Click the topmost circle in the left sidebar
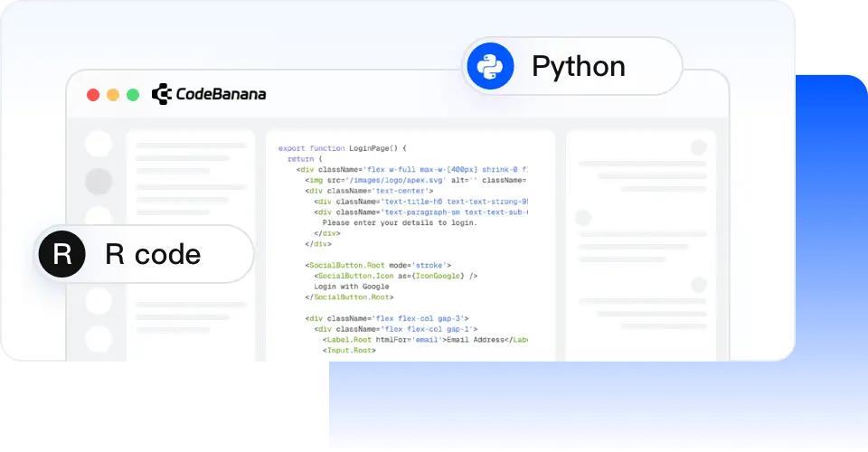The width and height of the screenshot is (868, 452). point(98,144)
